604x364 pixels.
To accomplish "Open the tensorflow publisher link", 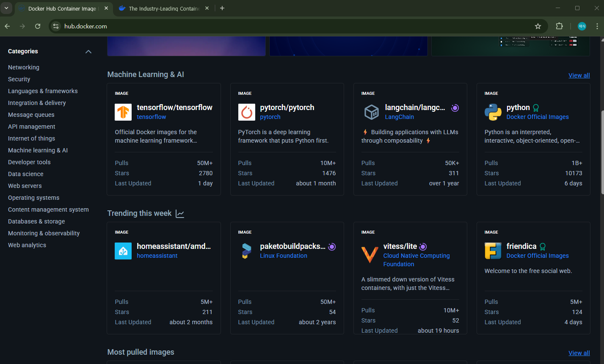I will [151, 117].
